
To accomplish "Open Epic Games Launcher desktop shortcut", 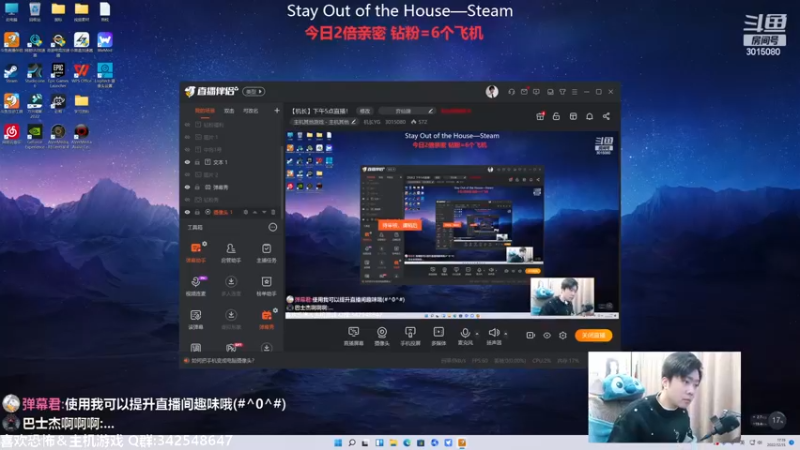I will point(58,74).
